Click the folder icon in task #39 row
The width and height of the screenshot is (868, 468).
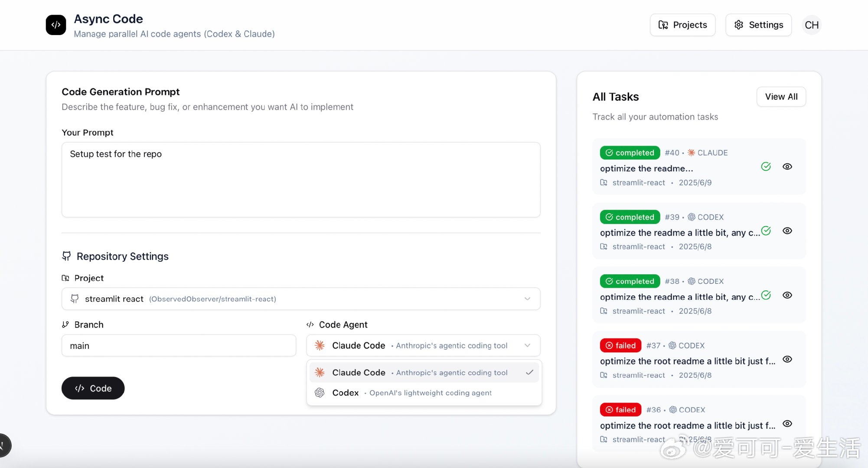click(x=604, y=247)
